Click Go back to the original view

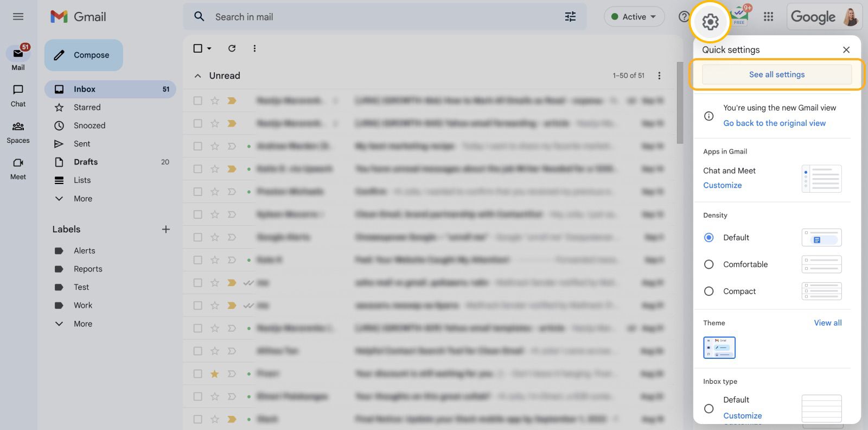point(774,123)
